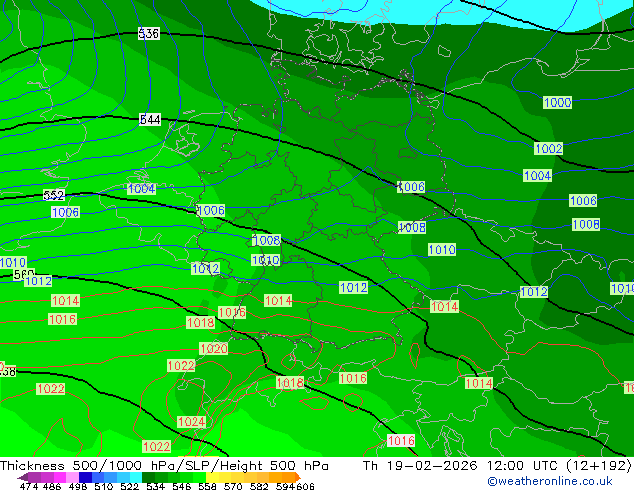
Task: Pick the cyan legend swatch
Action: (136, 477)
